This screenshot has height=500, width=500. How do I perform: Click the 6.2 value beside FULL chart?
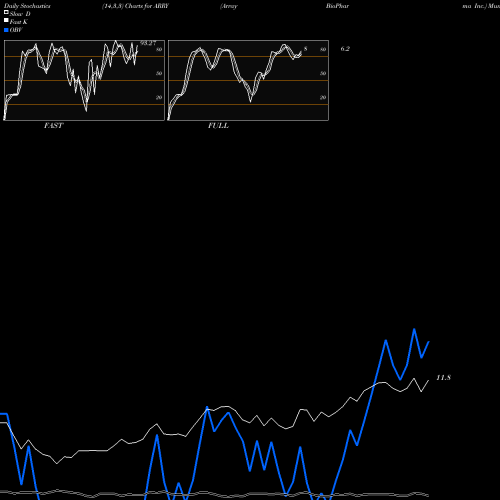(x=345, y=49)
